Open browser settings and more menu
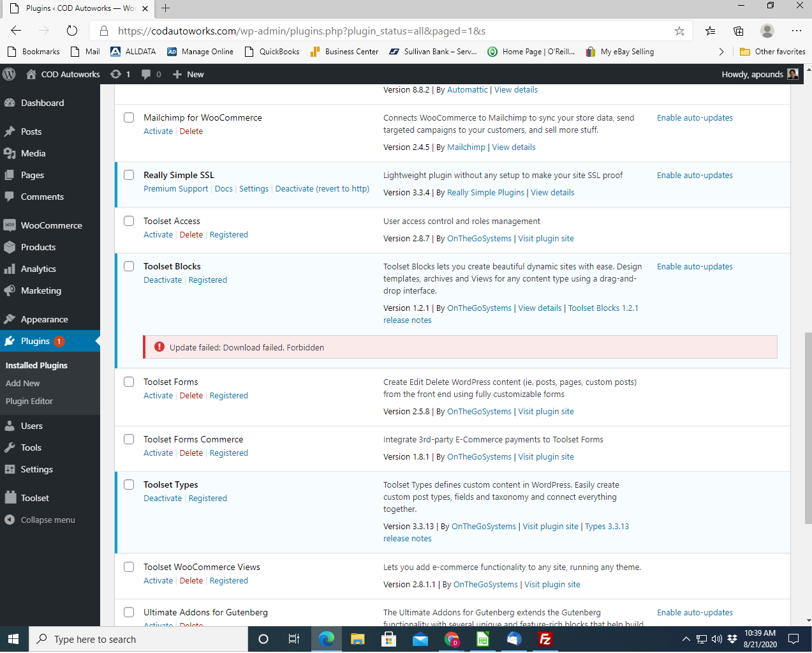The image size is (812, 653). (797, 31)
